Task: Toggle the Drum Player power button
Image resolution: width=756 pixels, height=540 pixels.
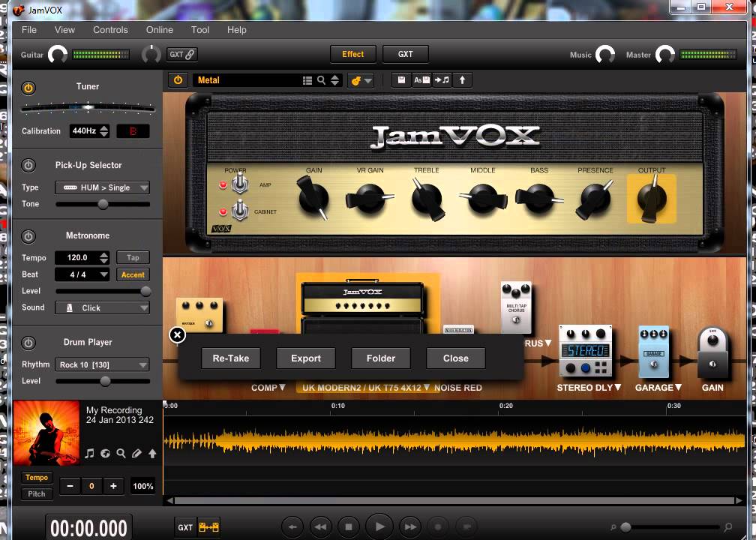Action: coord(28,343)
